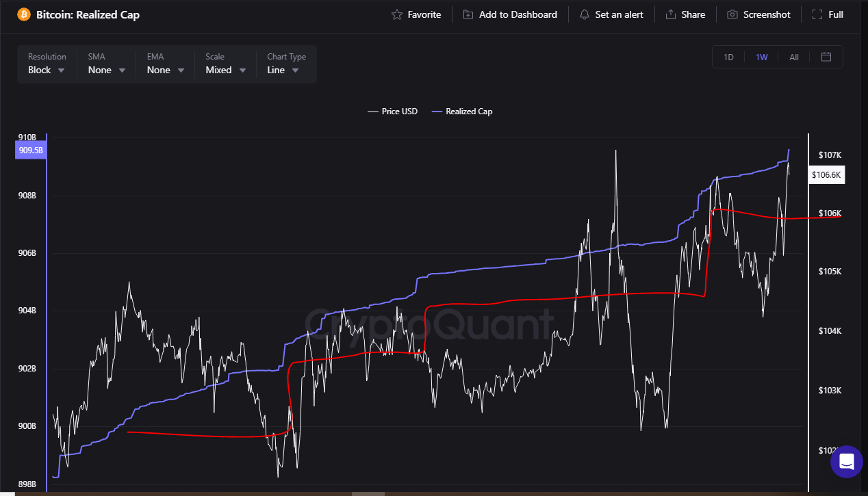Click the Share icon
Image resolution: width=868 pixels, height=496 pixels.
(671, 14)
